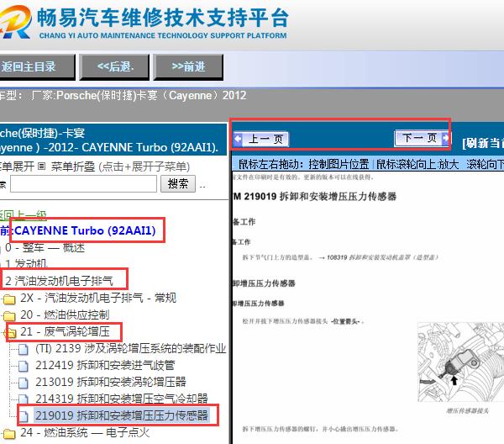Expand folder 2X - 汽油发动机电子排气 - 常规
This screenshot has width=504, height=444.
[98, 298]
